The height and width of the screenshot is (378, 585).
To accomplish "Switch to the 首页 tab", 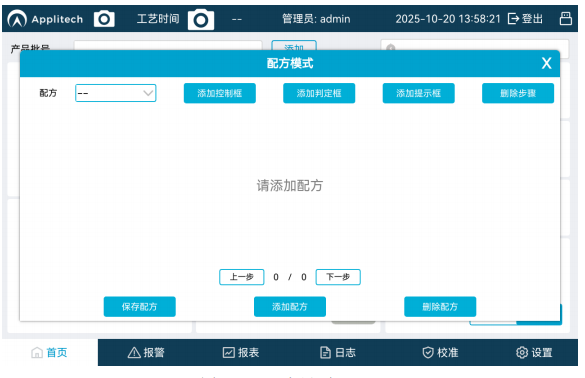I will (x=50, y=352).
